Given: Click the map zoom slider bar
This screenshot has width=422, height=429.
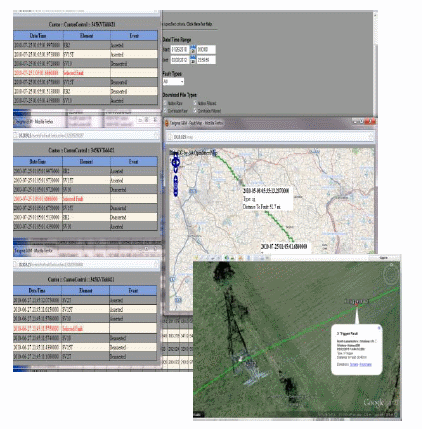Looking at the screenshot, I should [176, 186].
